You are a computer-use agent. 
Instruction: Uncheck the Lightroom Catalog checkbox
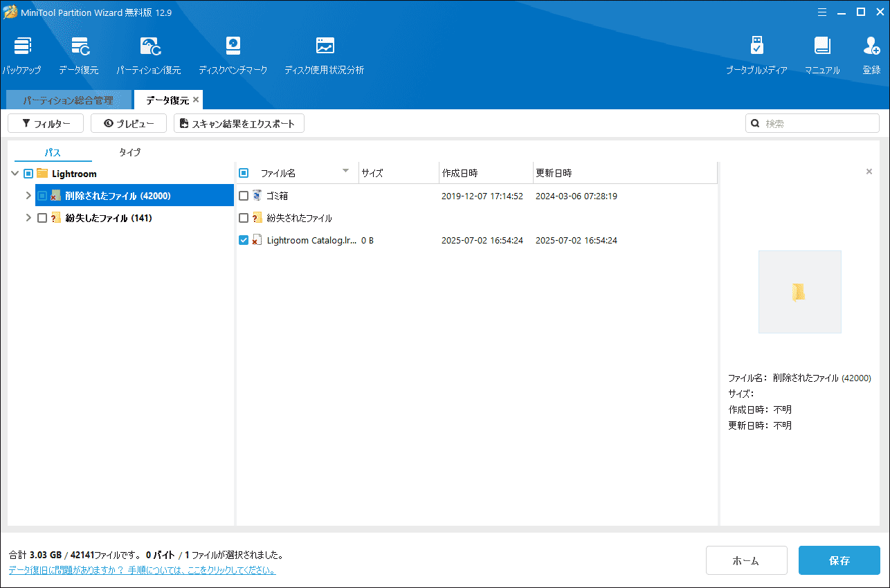tap(244, 240)
